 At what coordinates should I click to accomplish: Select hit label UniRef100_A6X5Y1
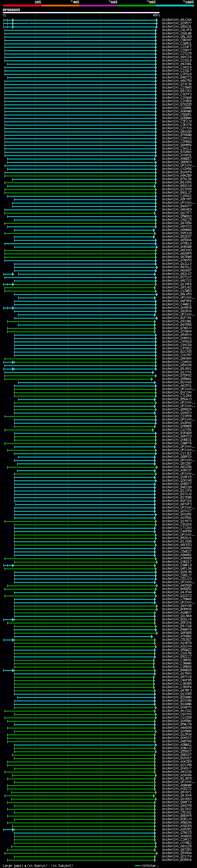coord(177,386)
